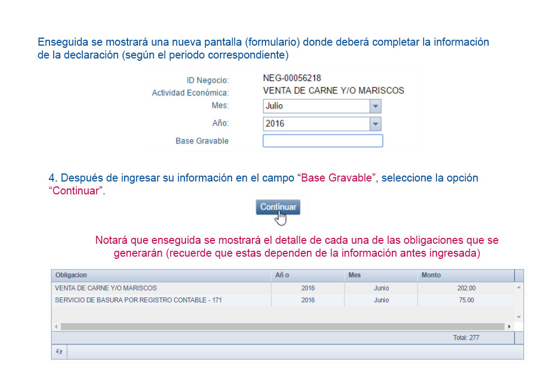Click the horizontal scrollbar thumb

283,326
